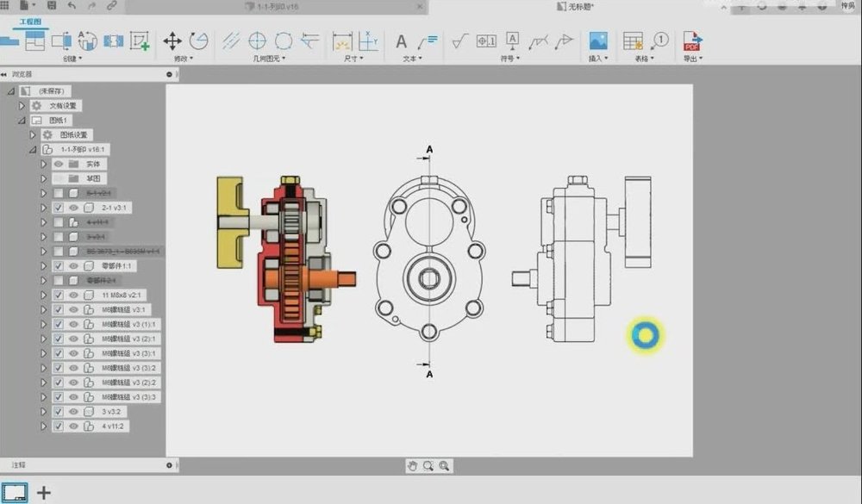Open the 表格 dropdown menu
This screenshot has width=862, height=504.
(x=644, y=59)
